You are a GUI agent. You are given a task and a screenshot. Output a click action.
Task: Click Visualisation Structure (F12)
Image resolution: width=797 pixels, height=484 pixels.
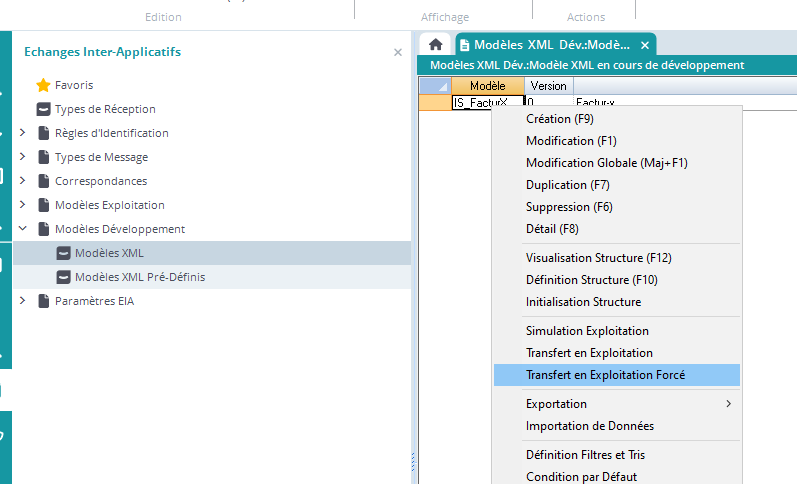pyautogui.click(x=598, y=258)
